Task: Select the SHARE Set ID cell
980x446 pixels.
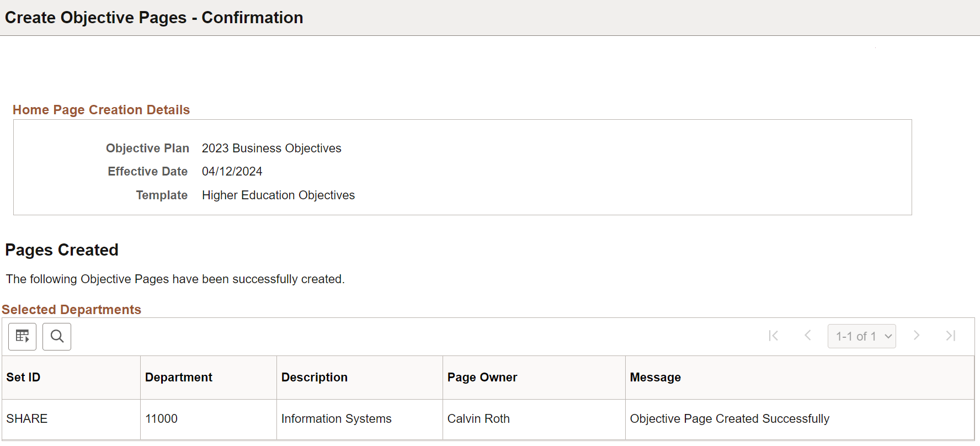Action: point(27,419)
